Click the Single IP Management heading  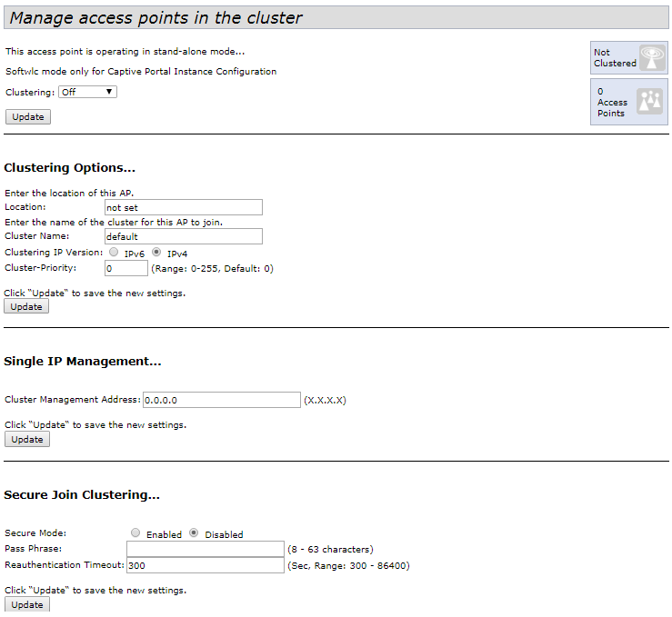[x=83, y=361]
